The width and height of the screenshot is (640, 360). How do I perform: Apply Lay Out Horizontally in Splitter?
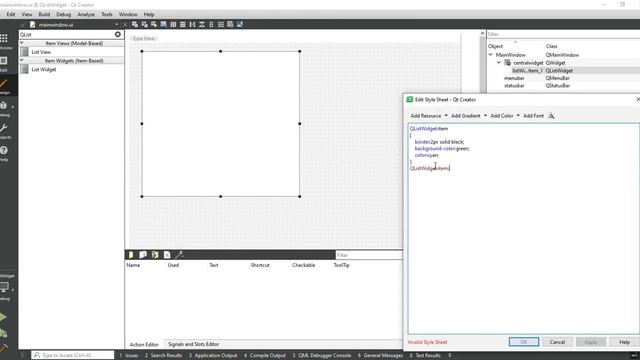[192, 24]
